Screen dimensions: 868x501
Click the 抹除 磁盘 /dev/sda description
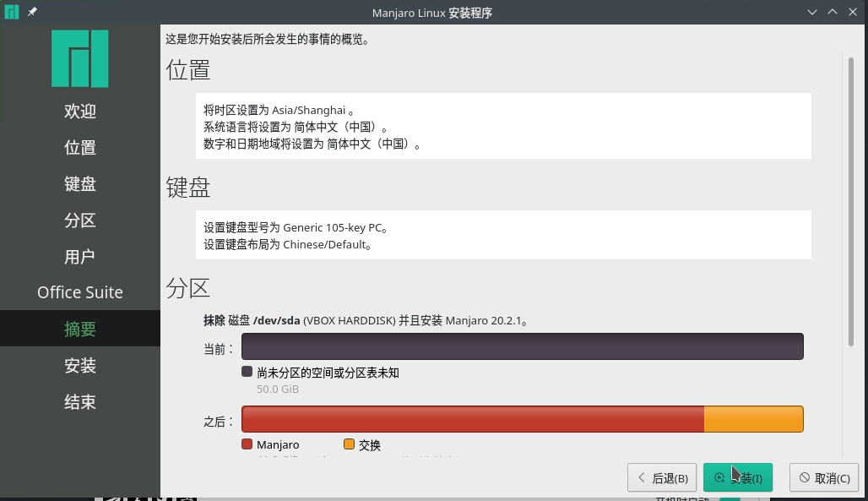point(366,320)
